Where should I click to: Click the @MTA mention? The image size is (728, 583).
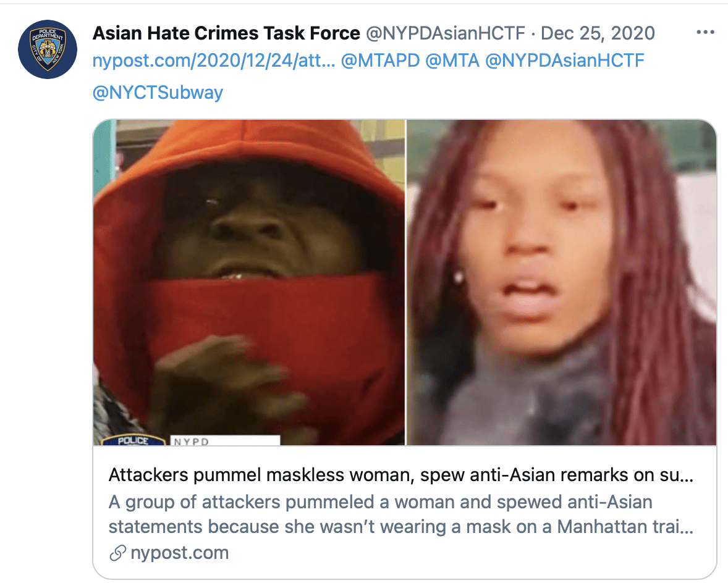[452, 61]
